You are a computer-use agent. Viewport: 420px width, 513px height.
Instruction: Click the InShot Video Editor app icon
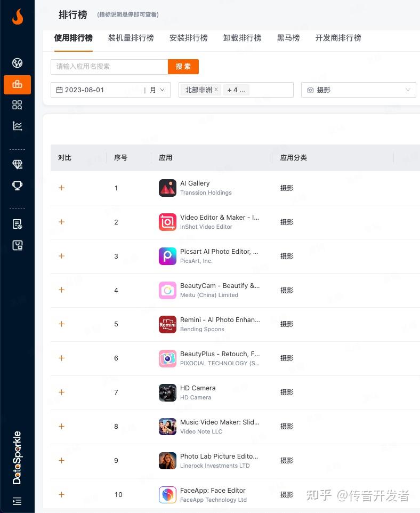point(167,222)
